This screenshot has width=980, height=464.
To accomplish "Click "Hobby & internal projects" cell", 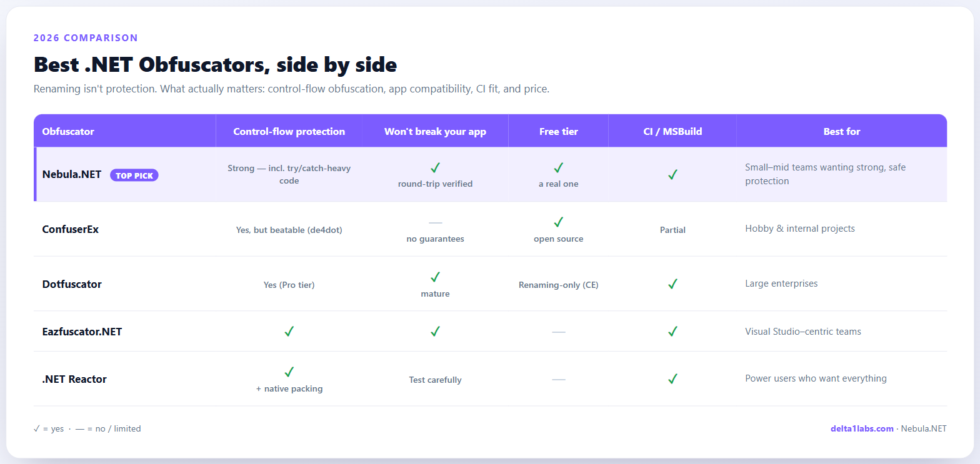I will coord(800,229).
